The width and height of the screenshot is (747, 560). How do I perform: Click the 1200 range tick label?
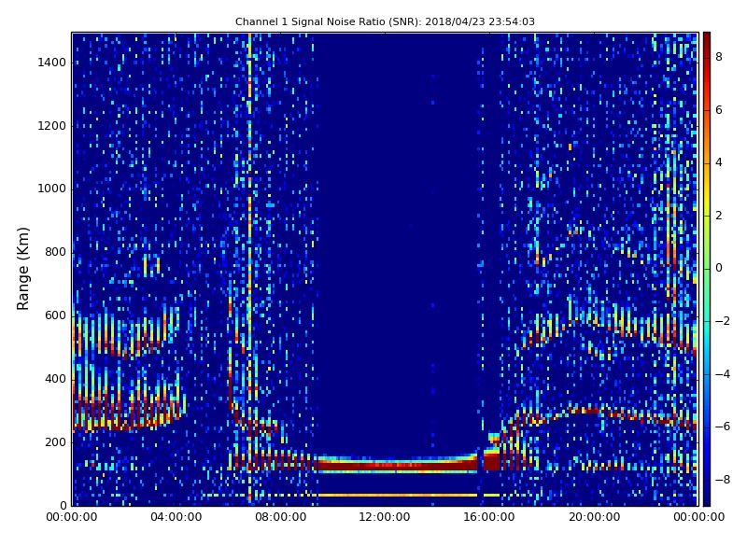[52, 126]
